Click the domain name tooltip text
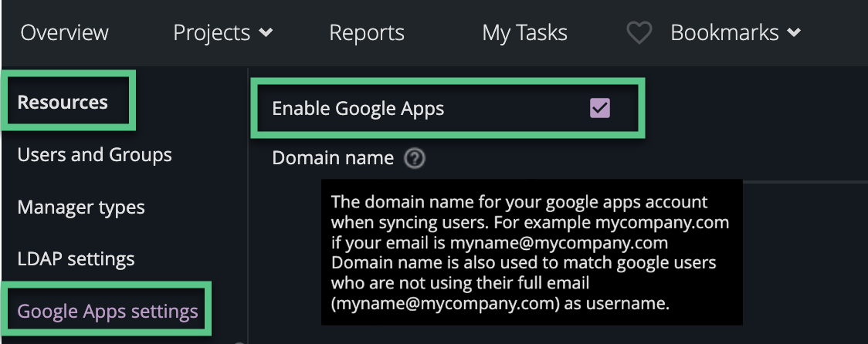The image size is (868, 344). click(531, 252)
